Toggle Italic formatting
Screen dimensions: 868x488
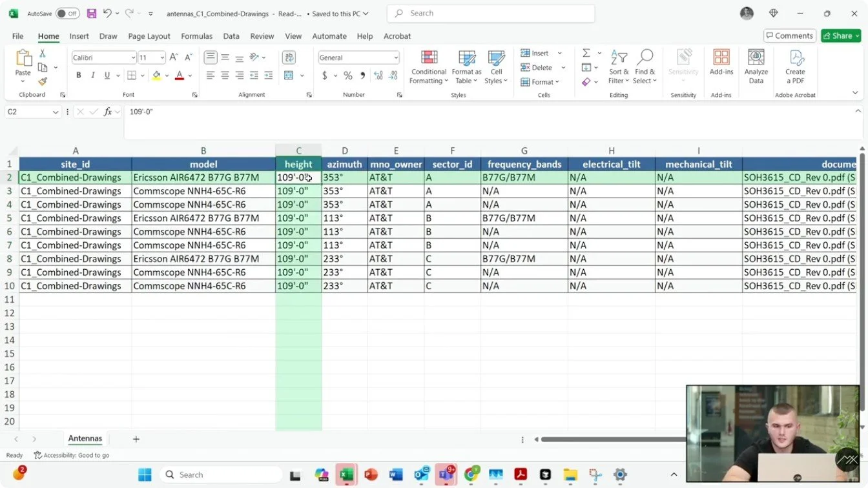tap(93, 76)
